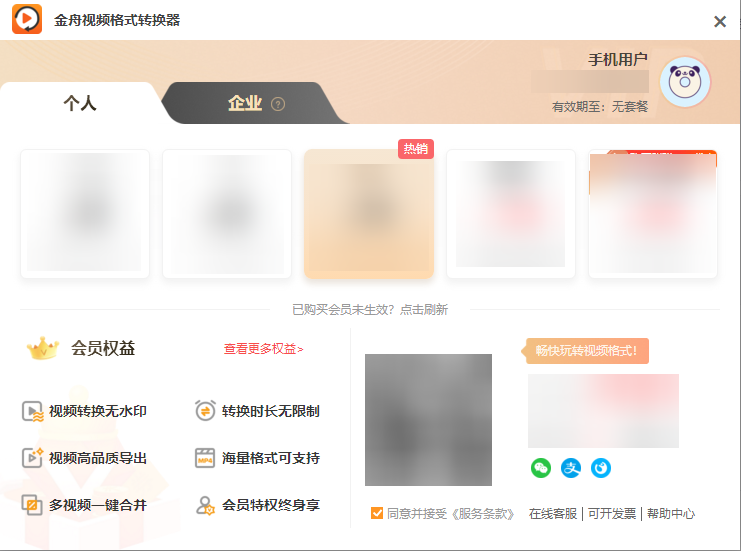Open the 帮助中心 link
This screenshot has height=551, width=741.
point(671,514)
